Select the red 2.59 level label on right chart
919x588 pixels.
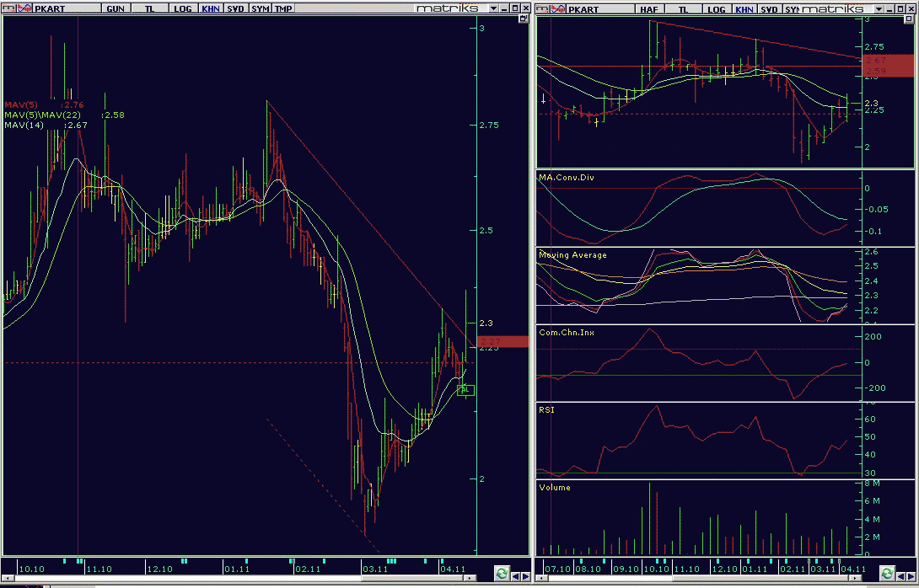tap(887, 71)
